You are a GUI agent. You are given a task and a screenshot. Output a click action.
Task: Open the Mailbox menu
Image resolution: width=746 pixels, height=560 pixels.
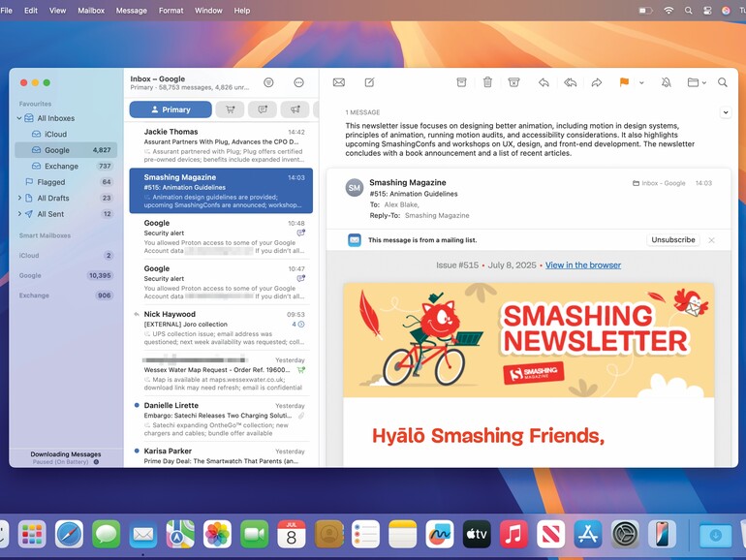[91, 11]
